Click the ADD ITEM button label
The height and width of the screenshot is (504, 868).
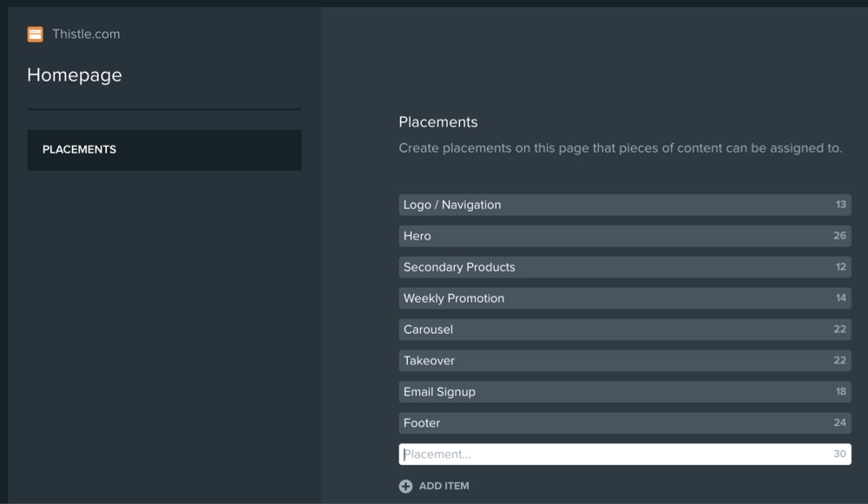pos(444,486)
